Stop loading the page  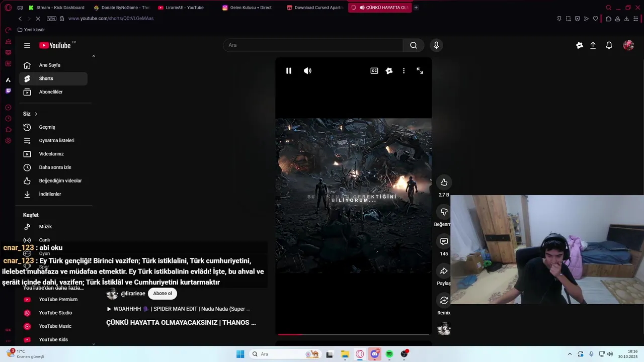pos(38,19)
